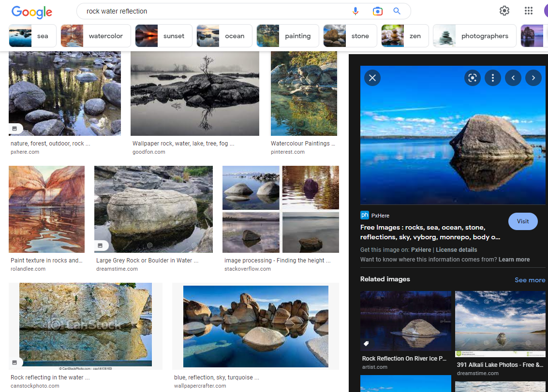This screenshot has height=392, width=548.
Task: Click the 'License details' link
Action: (x=456, y=250)
